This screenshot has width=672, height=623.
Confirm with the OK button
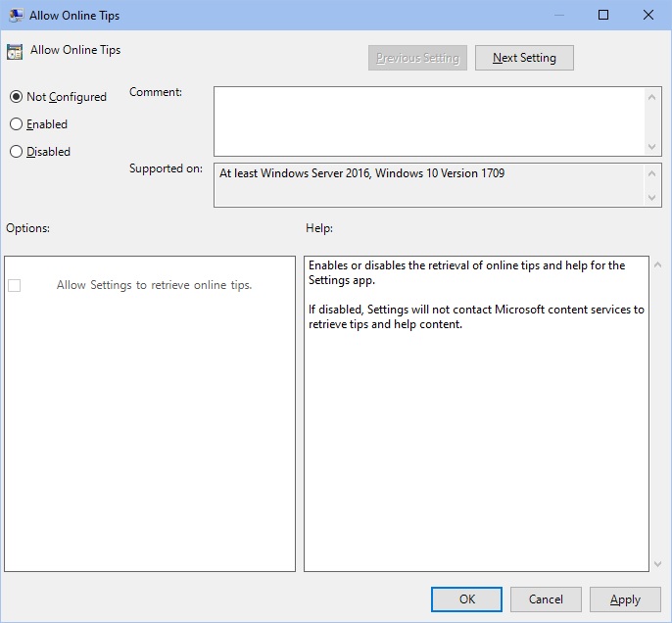pos(466,599)
